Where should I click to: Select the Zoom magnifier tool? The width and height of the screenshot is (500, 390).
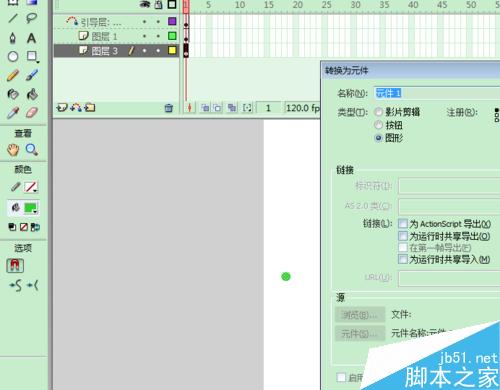(32, 150)
